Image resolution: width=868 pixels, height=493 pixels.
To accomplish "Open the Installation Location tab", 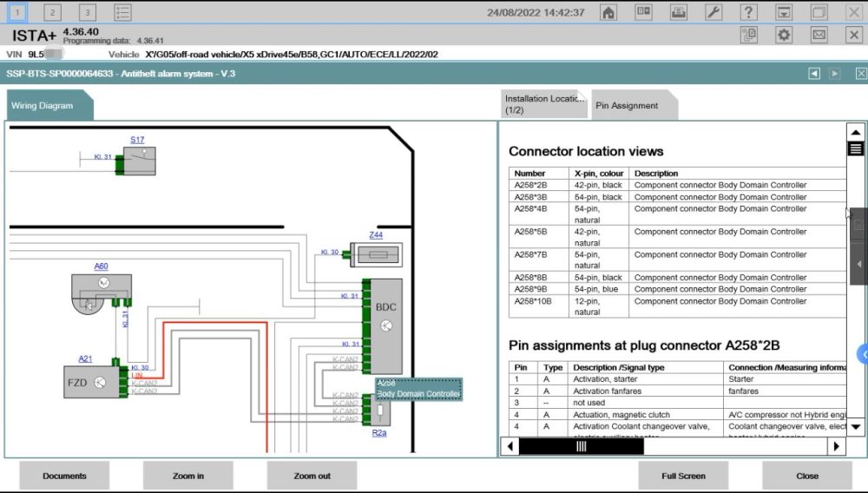I will coord(544,104).
